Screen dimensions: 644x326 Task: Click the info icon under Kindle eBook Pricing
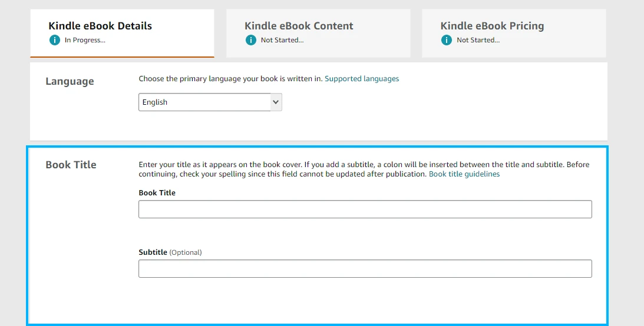click(x=447, y=40)
